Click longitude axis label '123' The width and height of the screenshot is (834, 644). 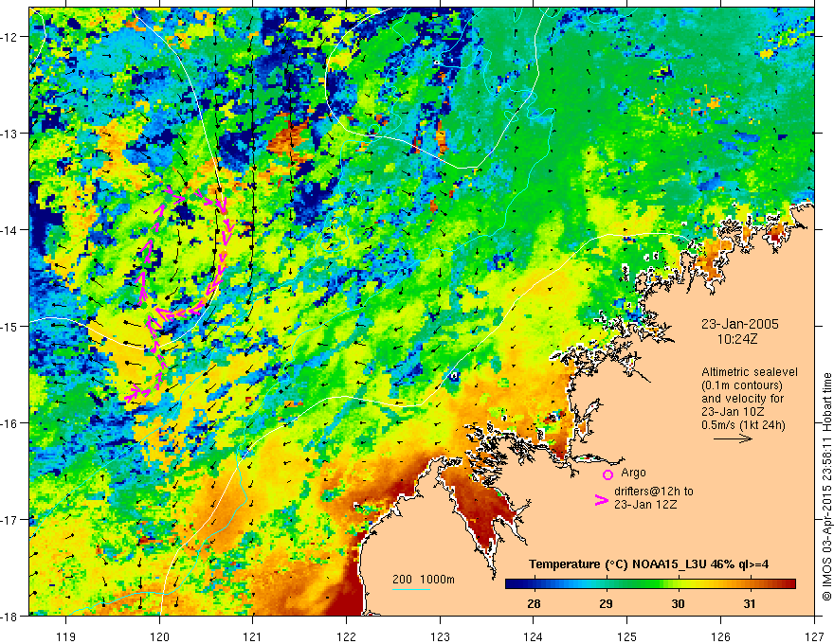click(x=440, y=636)
